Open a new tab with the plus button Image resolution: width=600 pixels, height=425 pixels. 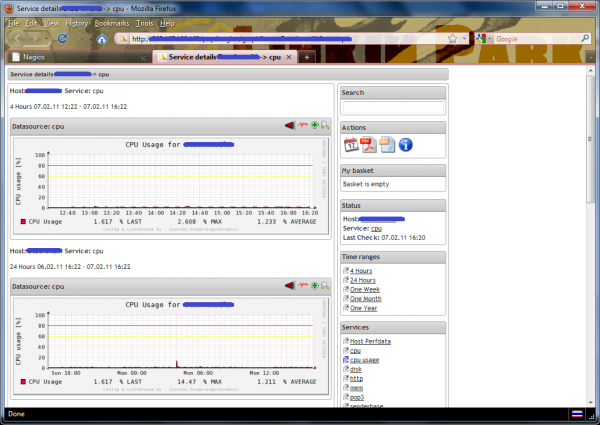(307, 57)
